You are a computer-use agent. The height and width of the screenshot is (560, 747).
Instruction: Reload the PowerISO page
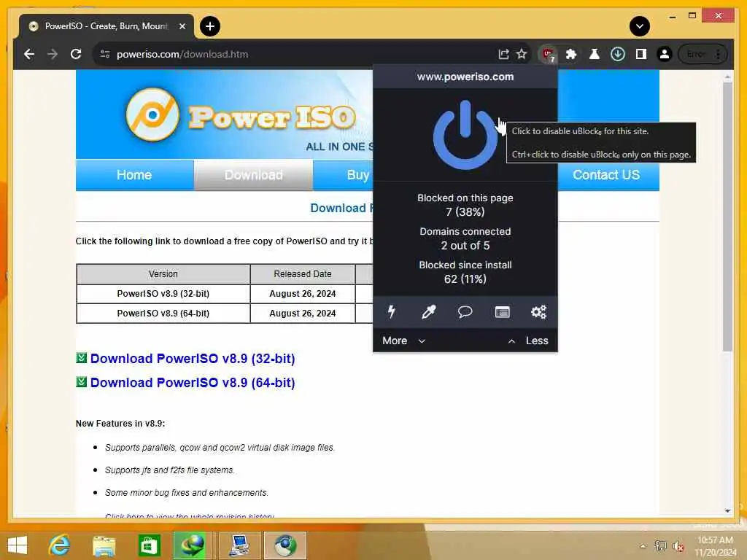[x=76, y=54]
